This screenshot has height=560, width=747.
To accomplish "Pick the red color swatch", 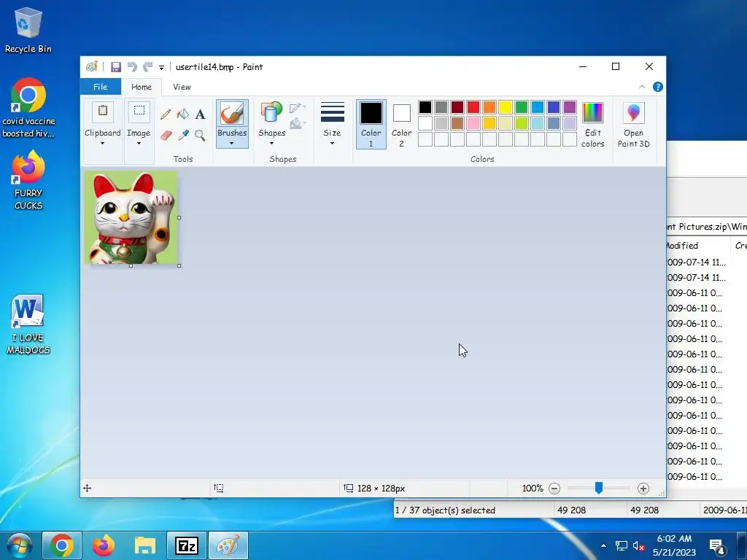I will coord(473,107).
